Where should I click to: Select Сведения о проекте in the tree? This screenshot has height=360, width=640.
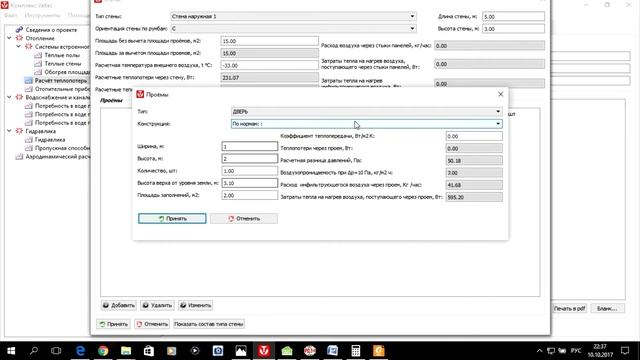click(x=51, y=30)
